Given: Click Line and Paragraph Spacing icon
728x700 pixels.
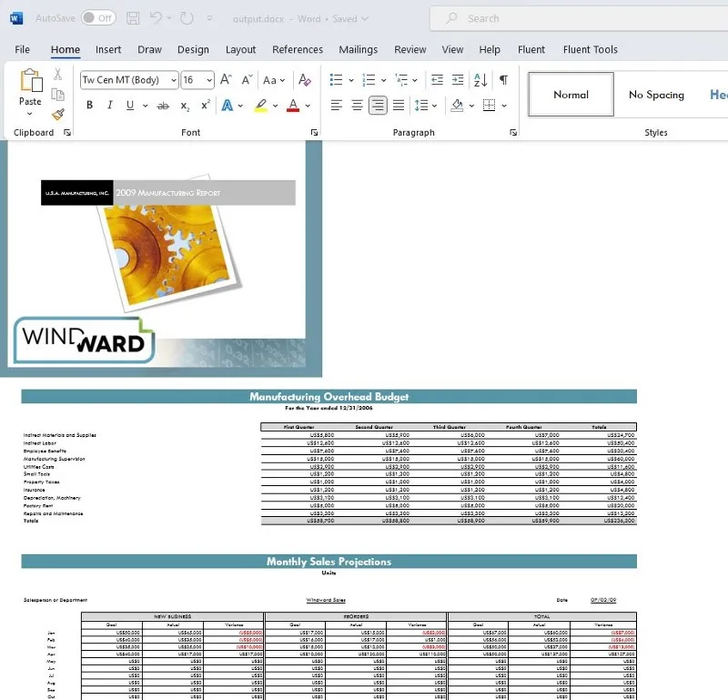Looking at the screenshot, I should [421, 106].
